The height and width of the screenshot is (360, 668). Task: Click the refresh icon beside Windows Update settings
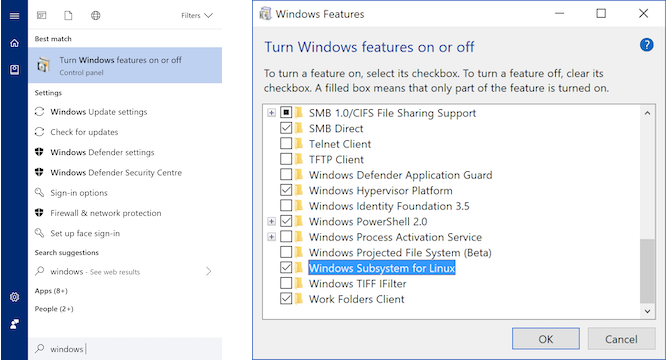(x=40, y=112)
